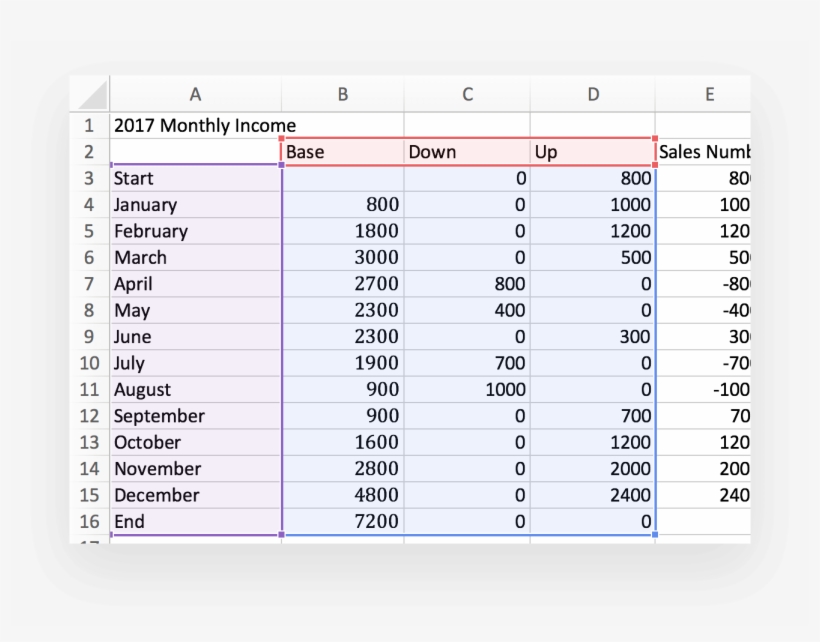Image resolution: width=820 pixels, height=642 pixels.
Task: Click the End row Up value 0
Action: pyautogui.click(x=593, y=521)
